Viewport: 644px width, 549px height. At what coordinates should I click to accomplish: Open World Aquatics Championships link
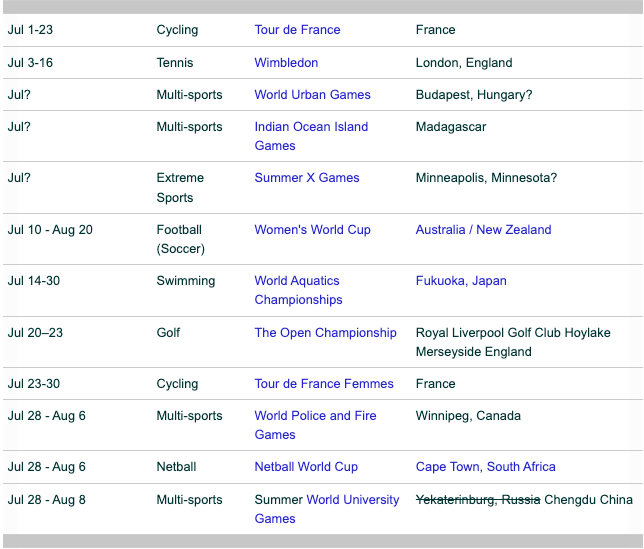coord(298,290)
